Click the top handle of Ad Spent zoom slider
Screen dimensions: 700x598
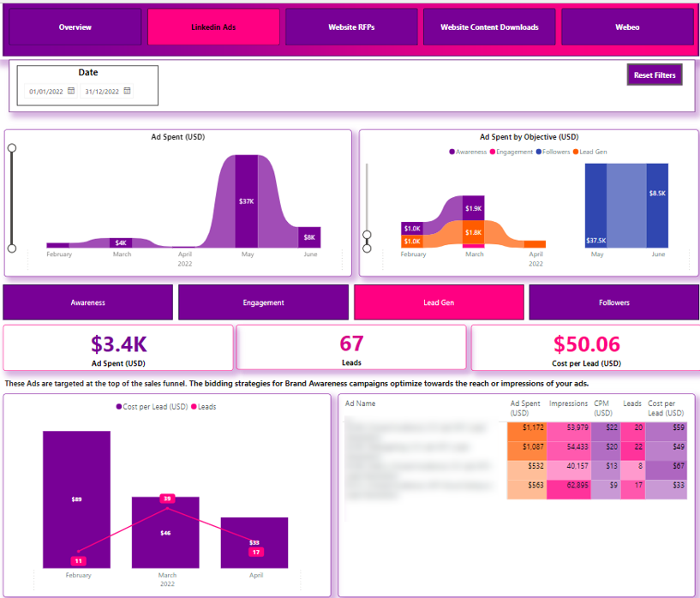click(x=12, y=148)
